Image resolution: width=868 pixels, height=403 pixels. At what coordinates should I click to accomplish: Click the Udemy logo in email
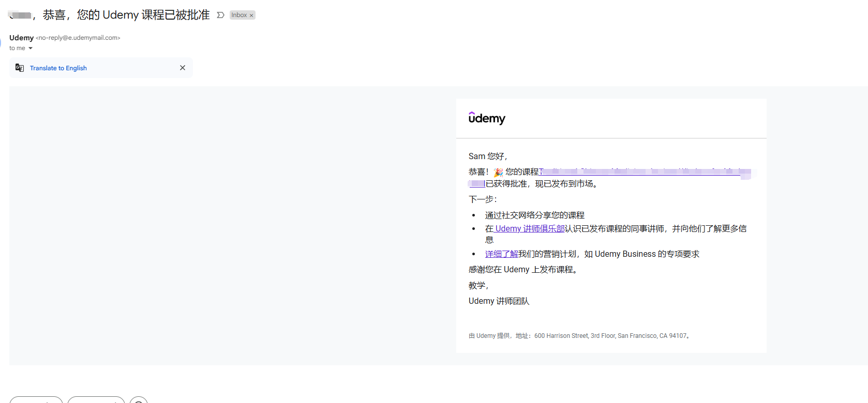pos(487,118)
